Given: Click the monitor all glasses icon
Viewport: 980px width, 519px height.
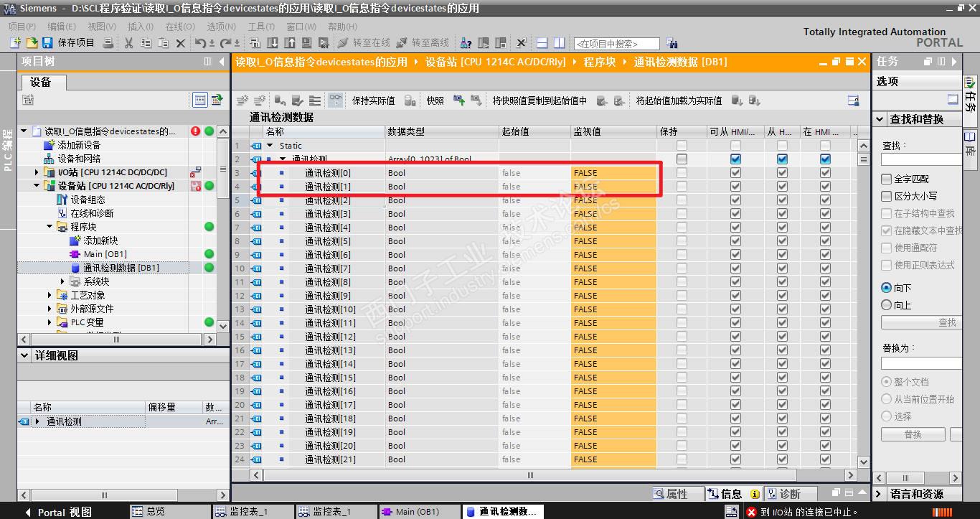Looking at the screenshot, I should pos(335,100).
